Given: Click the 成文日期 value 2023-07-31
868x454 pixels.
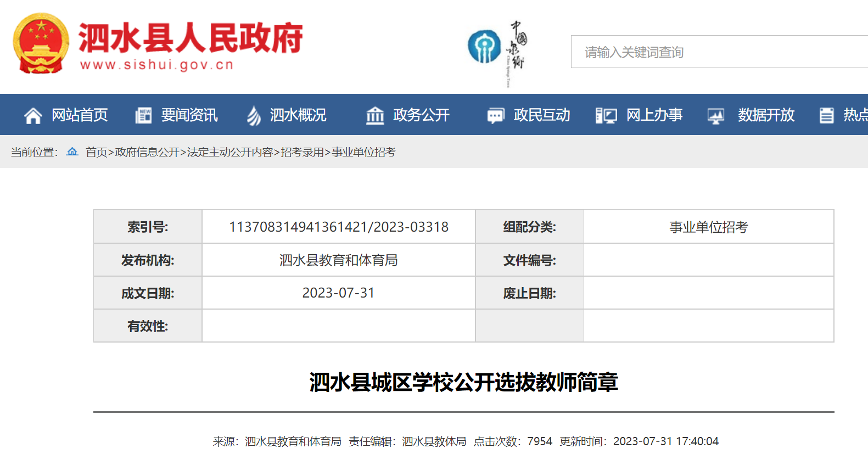Looking at the screenshot, I should click(x=339, y=293).
